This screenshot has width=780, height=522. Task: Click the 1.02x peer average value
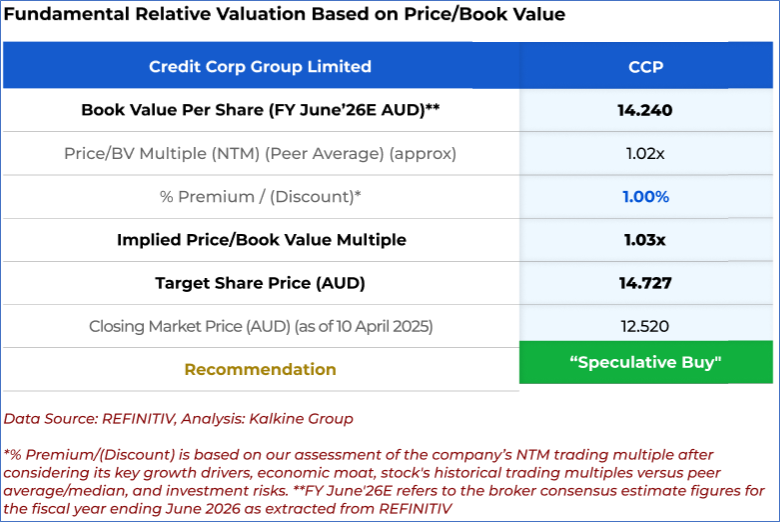[x=645, y=154]
